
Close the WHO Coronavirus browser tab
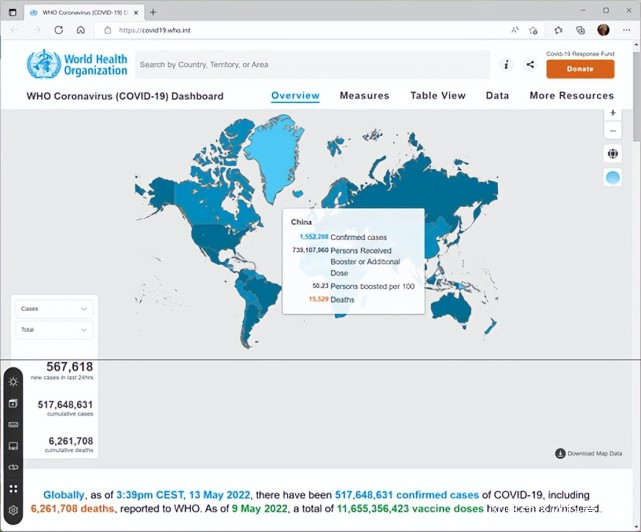(x=136, y=13)
